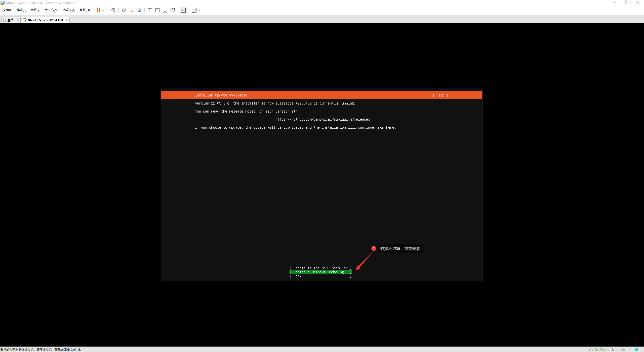Viewport: 644px width, 352px height.
Task: Minimize the VMware Workstation window
Action: point(615,3)
